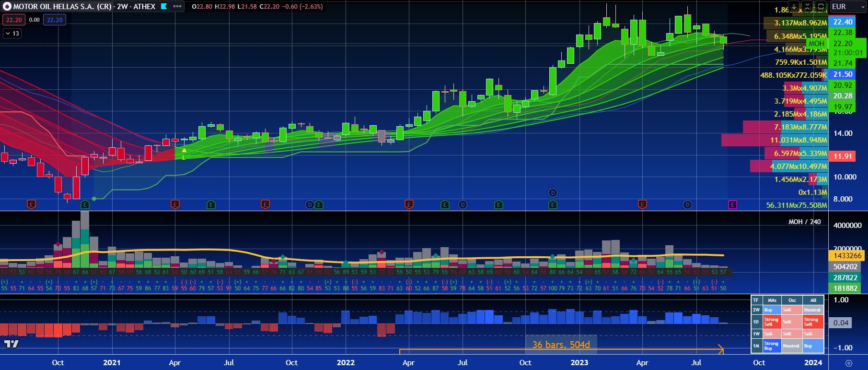Viewport: 868px width, 370px height.
Task: Click the '36 bars, 504d' measure label
Action: pos(561,345)
